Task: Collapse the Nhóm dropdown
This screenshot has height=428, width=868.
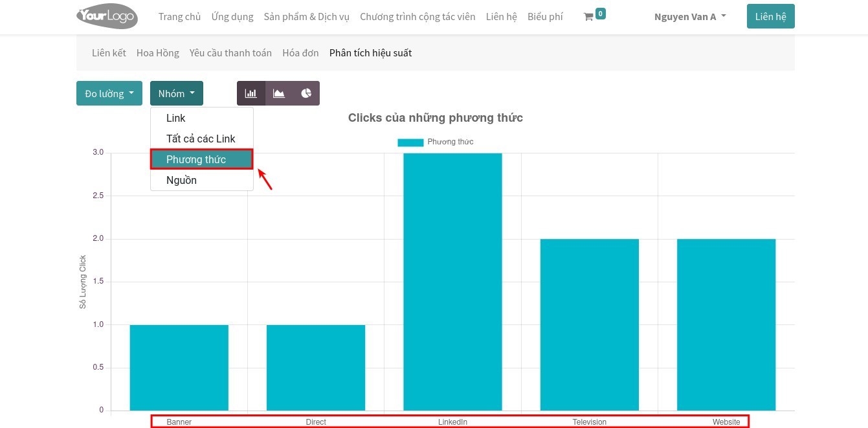Action: point(177,93)
